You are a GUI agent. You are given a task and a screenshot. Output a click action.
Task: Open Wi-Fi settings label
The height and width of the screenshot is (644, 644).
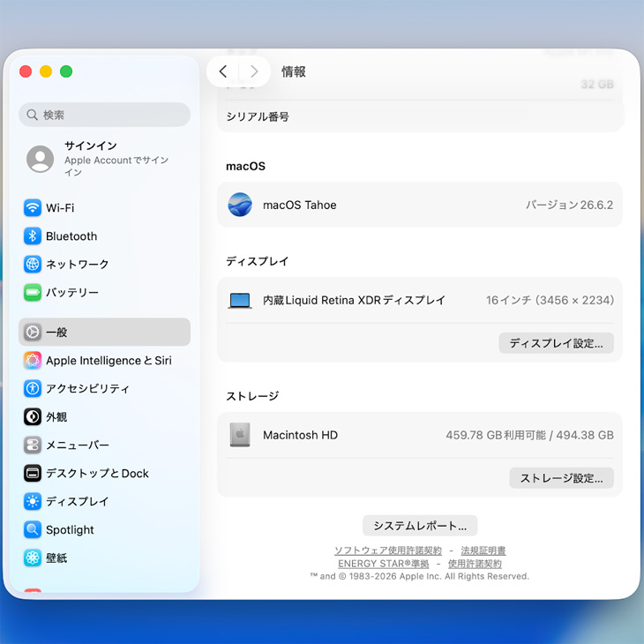60,208
